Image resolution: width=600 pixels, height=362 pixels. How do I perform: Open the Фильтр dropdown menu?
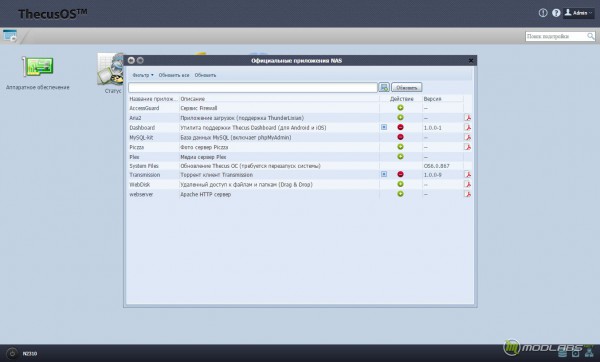pos(143,75)
